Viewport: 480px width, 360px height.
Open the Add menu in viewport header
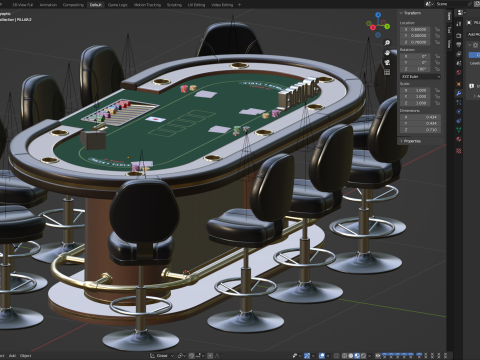pyautogui.click(x=12, y=356)
